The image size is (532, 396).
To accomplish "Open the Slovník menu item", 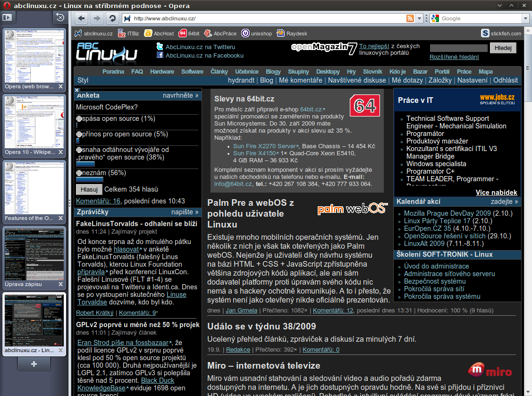I will pyautogui.click(x=372, y=72).
